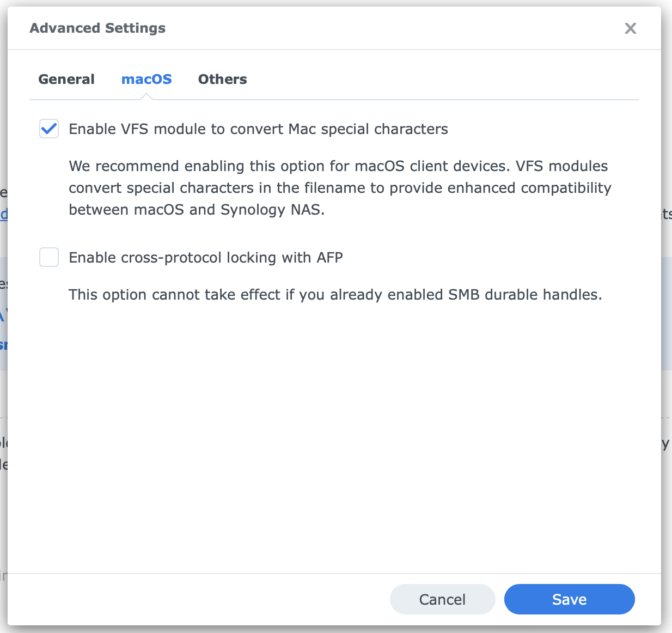This screenshot has width=672, height=633.
Task: Open the Others tab
Action: 222,79
